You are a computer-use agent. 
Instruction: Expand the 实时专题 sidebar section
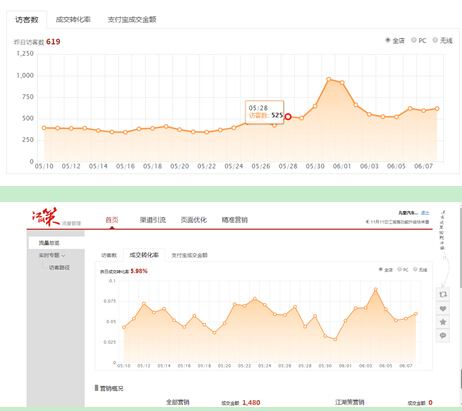(52, 255)
